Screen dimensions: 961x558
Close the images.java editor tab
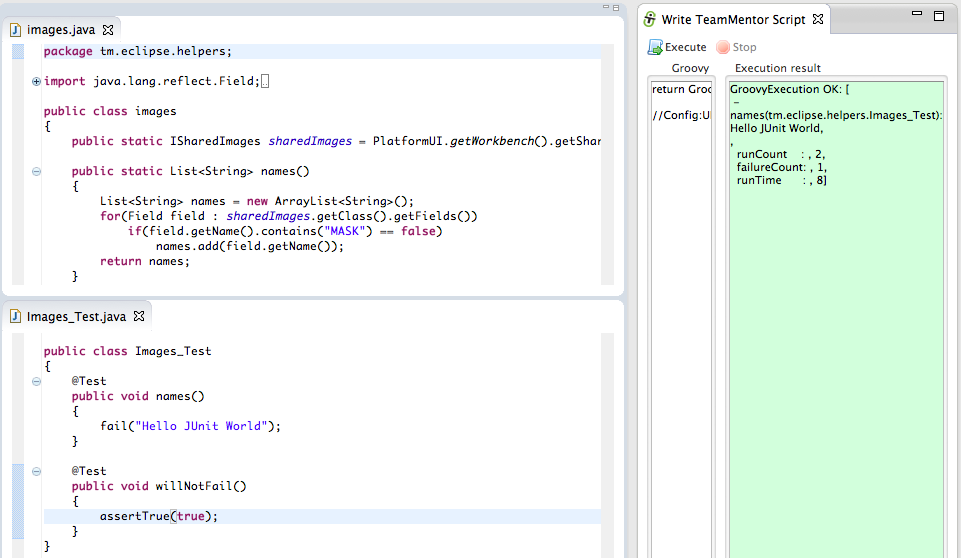pyautogui.click(x=108, y=29)
